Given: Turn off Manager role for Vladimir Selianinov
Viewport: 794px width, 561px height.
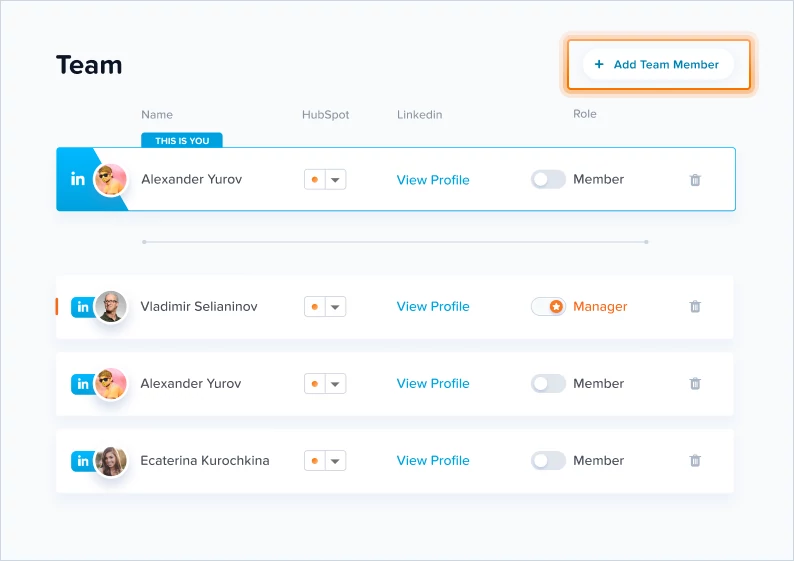Looking at the screenshot, I should 548,306.
